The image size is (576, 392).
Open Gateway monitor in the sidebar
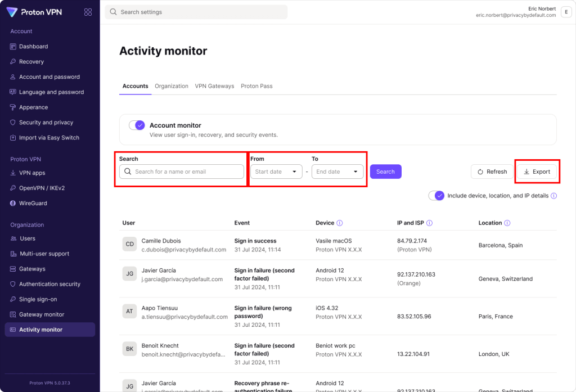pos(50,314)
